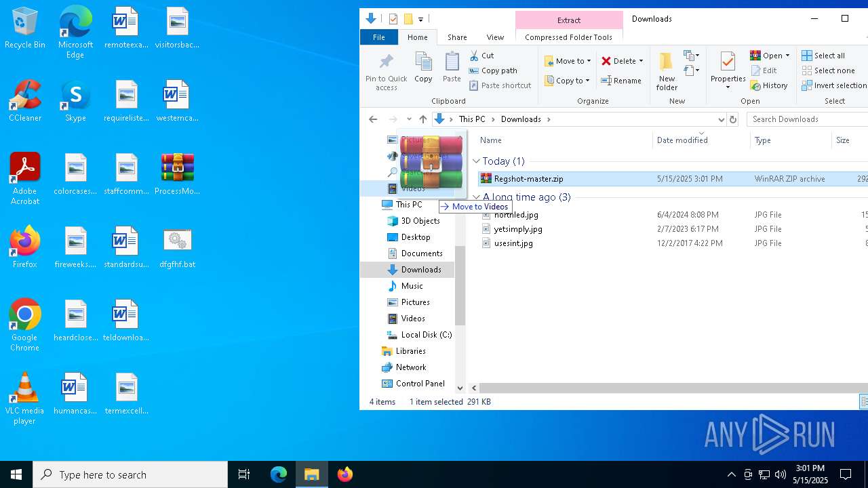This screenshot has height=488, width=868.
Task: Go up one folder level arrow
Action: 422,119
